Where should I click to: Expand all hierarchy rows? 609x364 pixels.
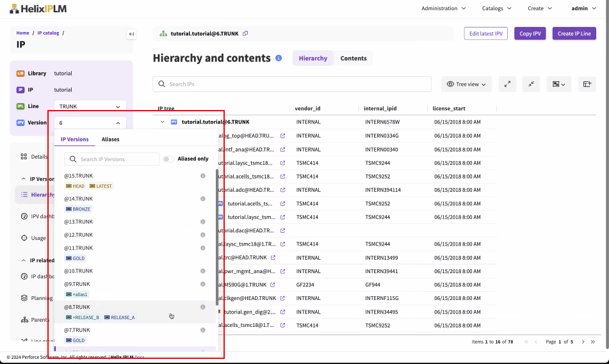[x=507, y=84]
